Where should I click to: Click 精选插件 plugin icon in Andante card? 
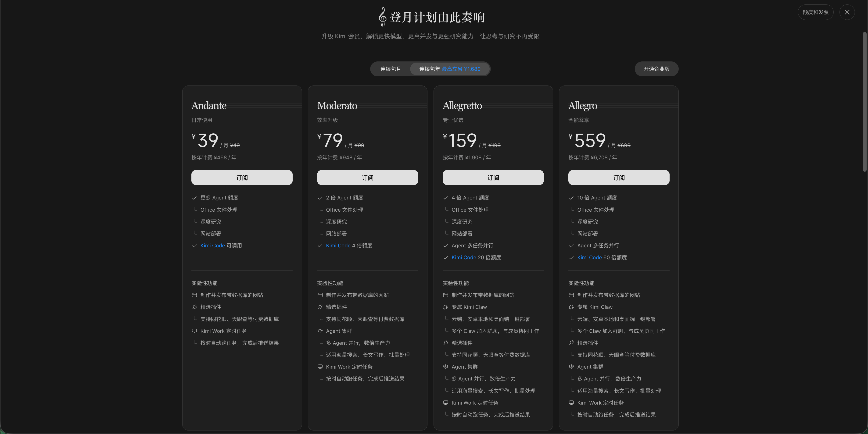pyautogui.click(x=194, y=307)
